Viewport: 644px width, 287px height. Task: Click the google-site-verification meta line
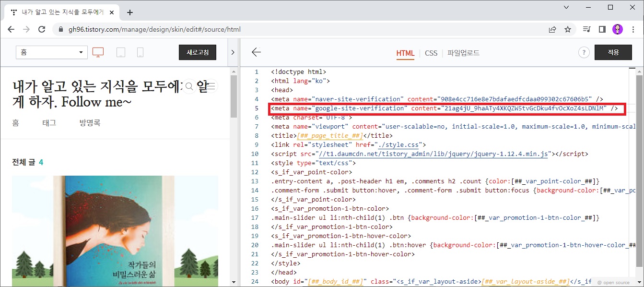pyautogui.click(x=445, y=108)
